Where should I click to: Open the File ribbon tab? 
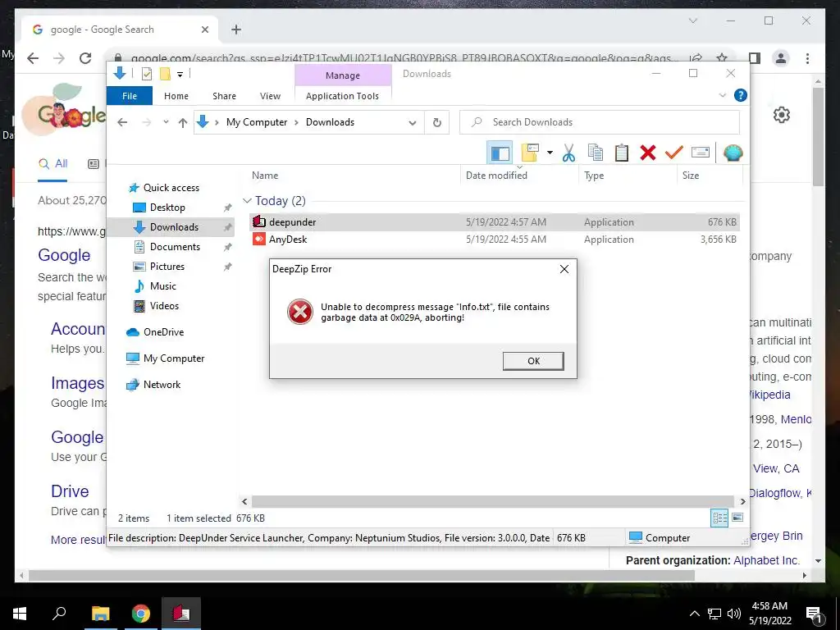(x=129, y=96)
